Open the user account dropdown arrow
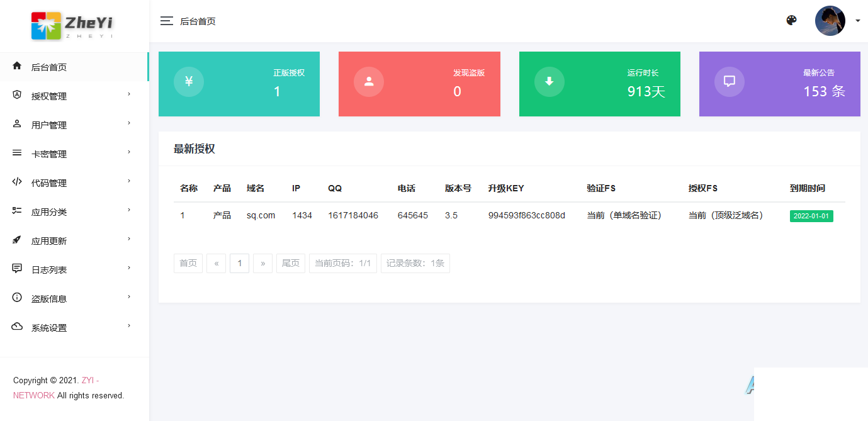The height and width of the screenshot is (421, 868). [857, 21]
